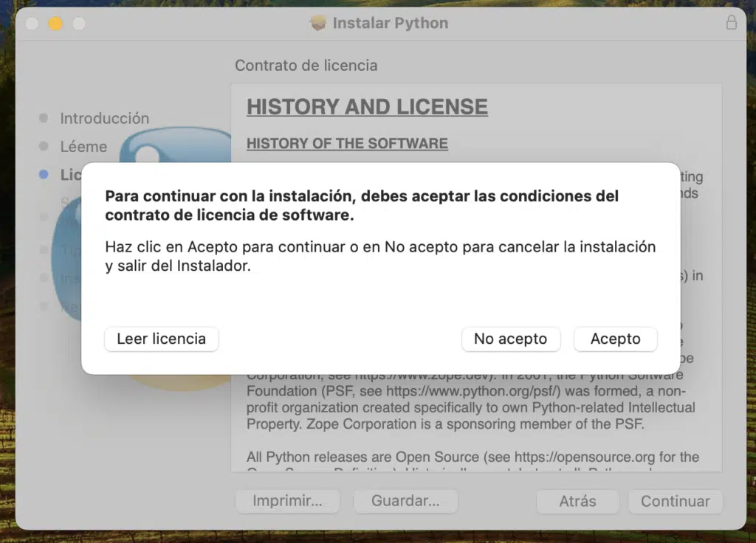Screen dimensions: 756x543
Task: Click the bold dialog message about aceptar condiciones
Action: (x=362, y=205)
